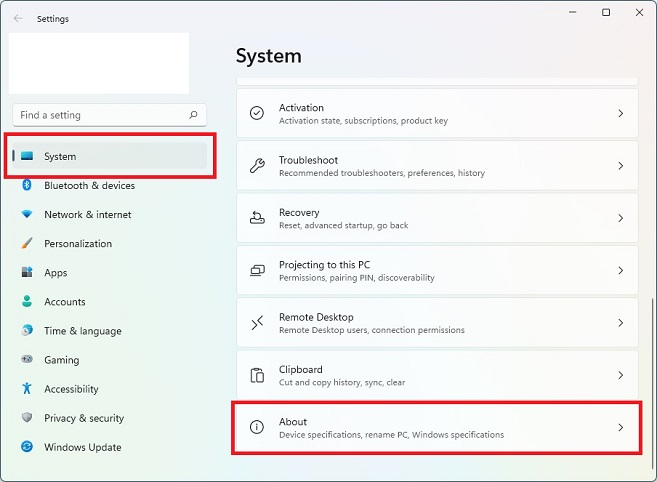This screenshot has width=657, height=482.
Task: Open Windows Update settings
Action: (x=109, y=446)
